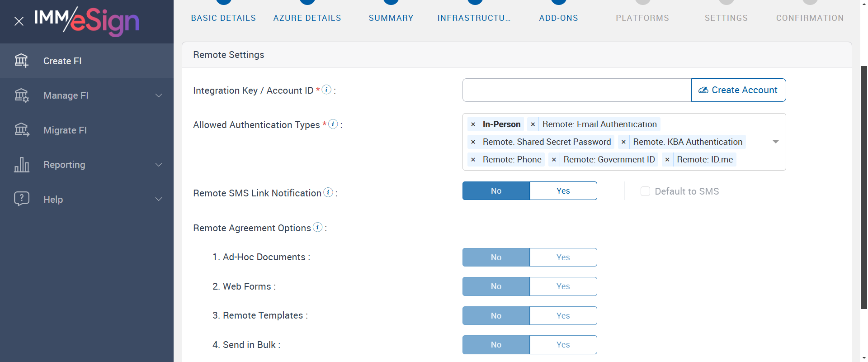Click info icon beside Integration Key label
Viewport: 868px width, 362px height.
click(x=326, y=90)
